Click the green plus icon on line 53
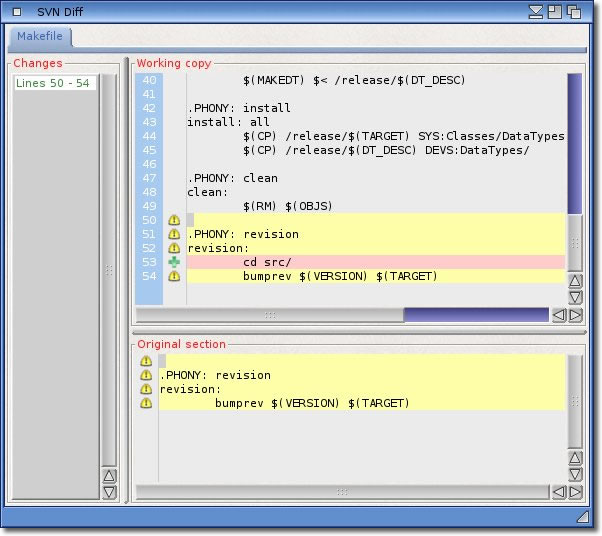Image resolution: width=602 pixels, height=536 pixels. 174,262
